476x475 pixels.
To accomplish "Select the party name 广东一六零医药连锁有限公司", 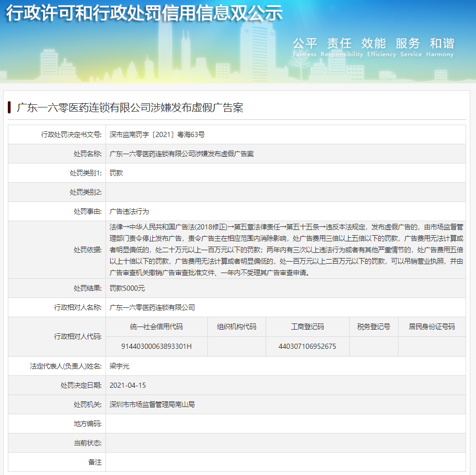I will tap(152, 307).
